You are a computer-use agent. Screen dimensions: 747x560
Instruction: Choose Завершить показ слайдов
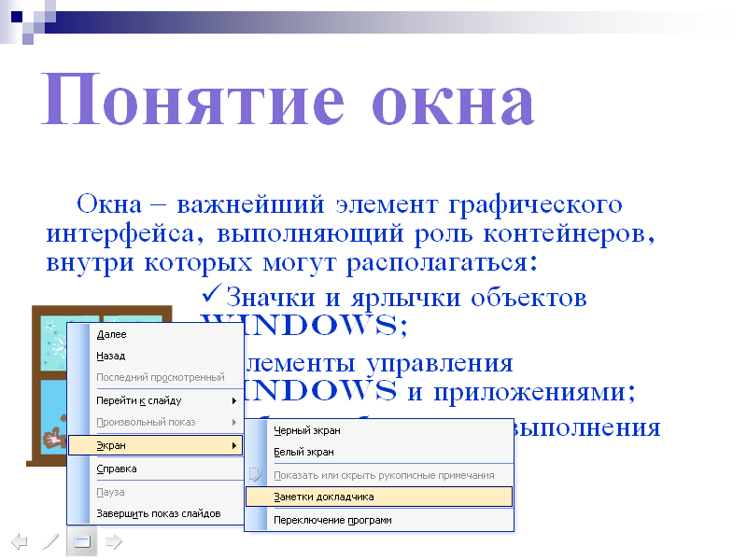click(156, 513)
